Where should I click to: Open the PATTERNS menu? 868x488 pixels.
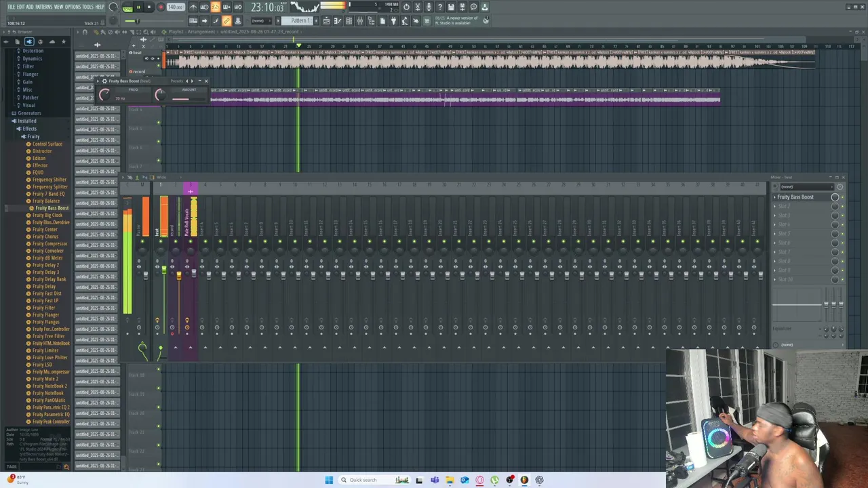pos(44,7)
